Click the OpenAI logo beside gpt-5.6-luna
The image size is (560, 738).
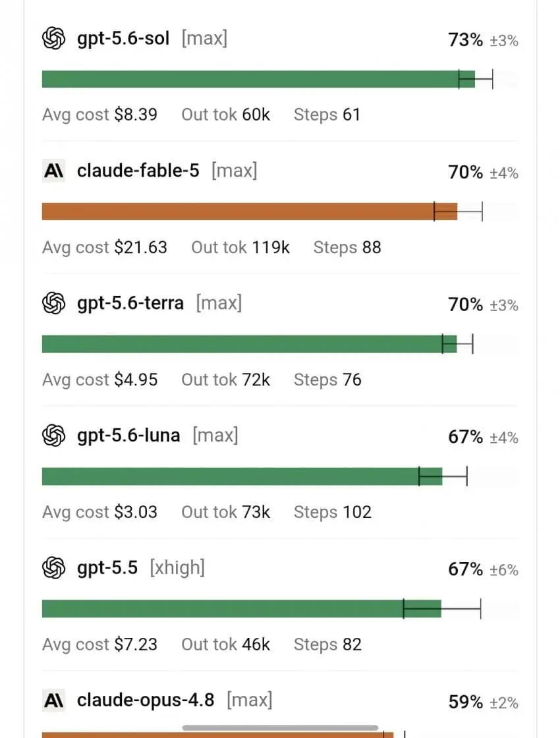point(53,435)
